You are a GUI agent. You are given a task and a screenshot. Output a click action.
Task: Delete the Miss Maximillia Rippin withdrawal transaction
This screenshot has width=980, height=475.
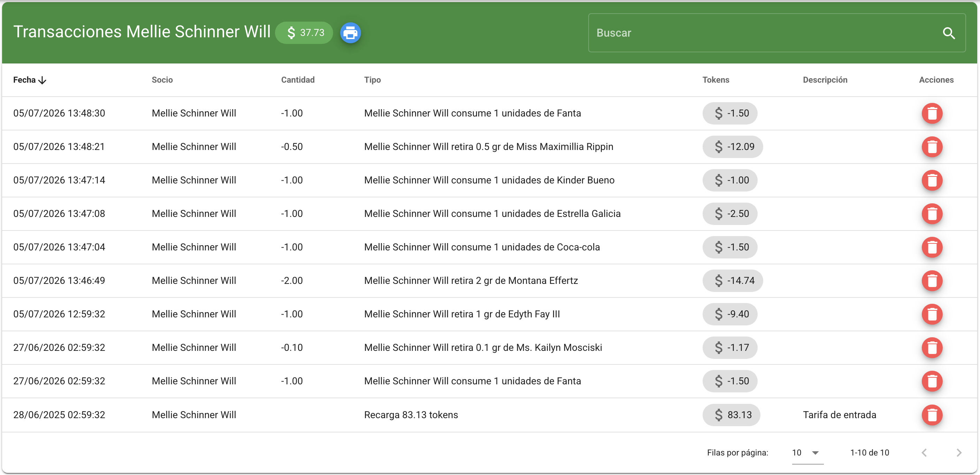pyautogui.click(x=932, y=147)
